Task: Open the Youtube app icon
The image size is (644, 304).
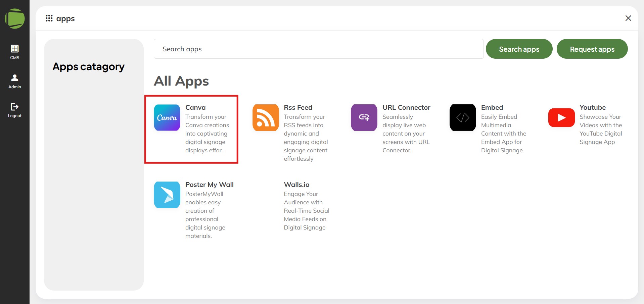Action: pos(561,117)
